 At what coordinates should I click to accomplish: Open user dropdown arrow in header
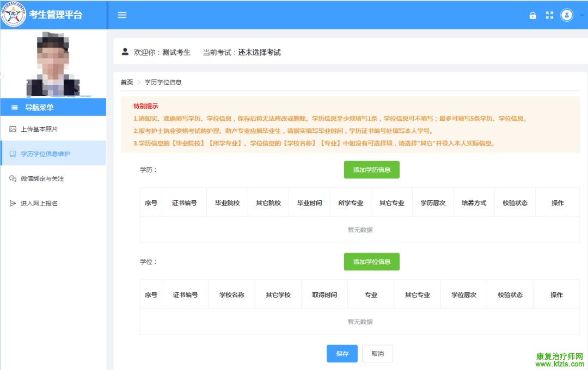tap(580, 16)
